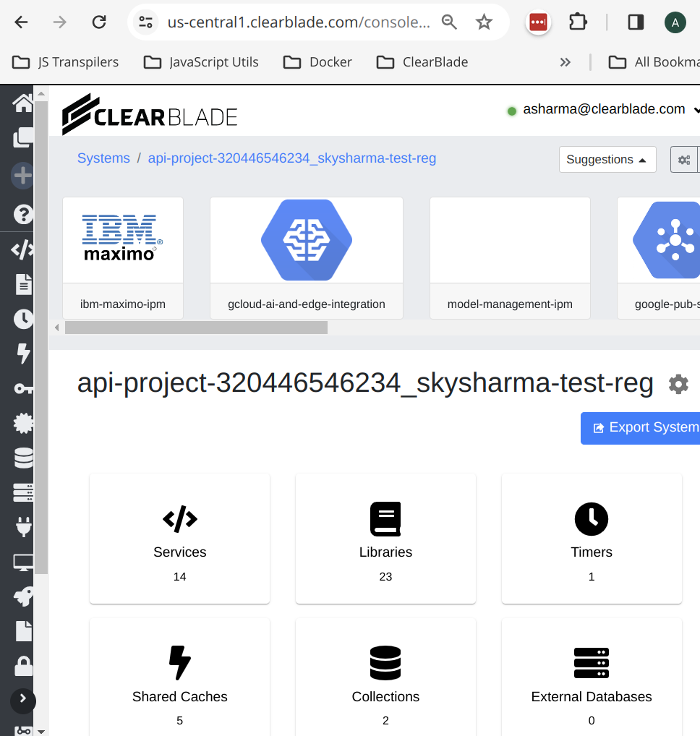Click the lightning bolt icon in sidebar
700x736 pixels.
coord(22,354)
